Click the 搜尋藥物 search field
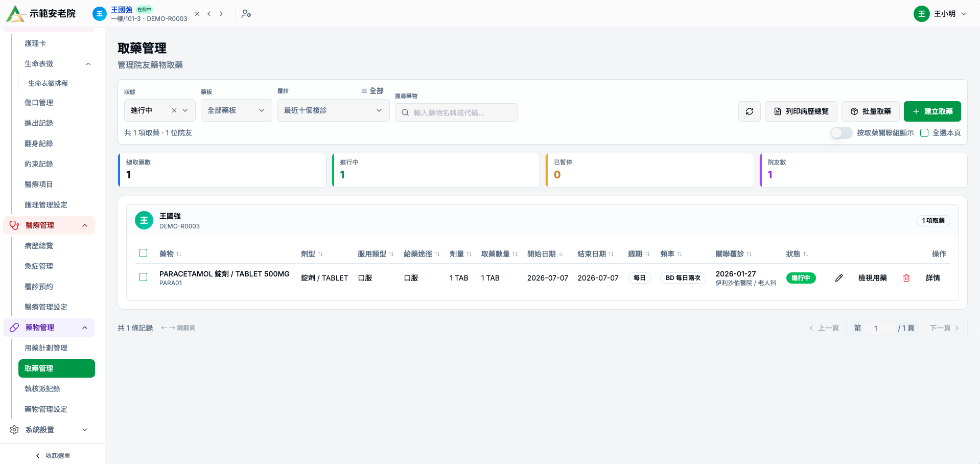This screenshot has width=980, height=464. [456, 112]
